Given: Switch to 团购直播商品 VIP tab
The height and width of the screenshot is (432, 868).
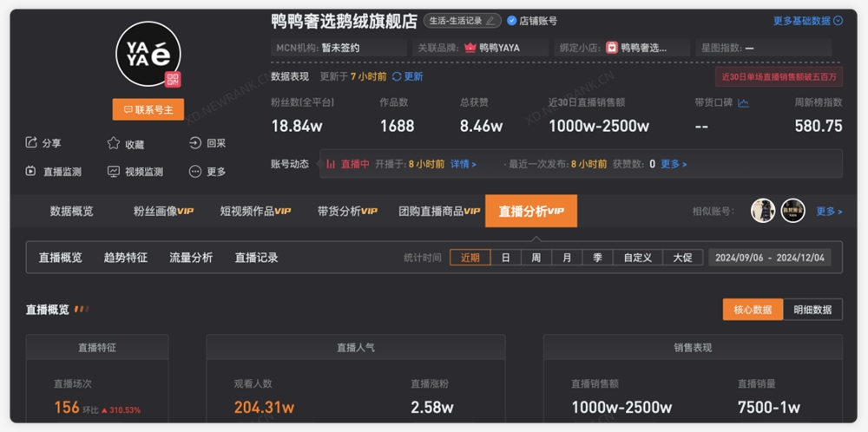Looking at the screenshot, I should (439, 211).
